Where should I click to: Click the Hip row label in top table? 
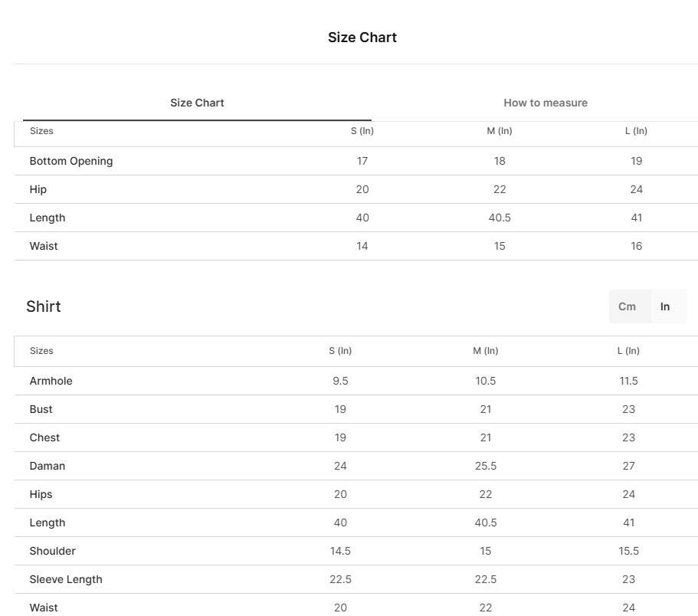pyautogui.click(x=38, y=189)
